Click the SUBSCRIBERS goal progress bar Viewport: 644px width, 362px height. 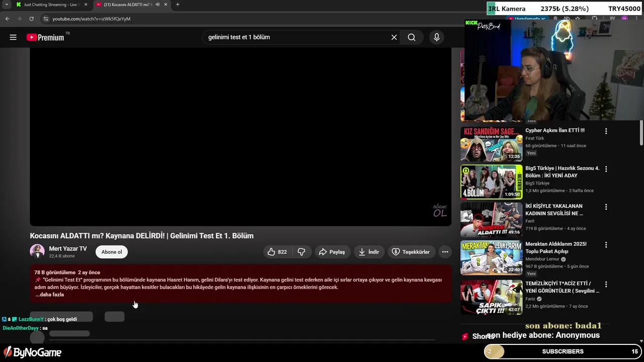tap(562, 351)
